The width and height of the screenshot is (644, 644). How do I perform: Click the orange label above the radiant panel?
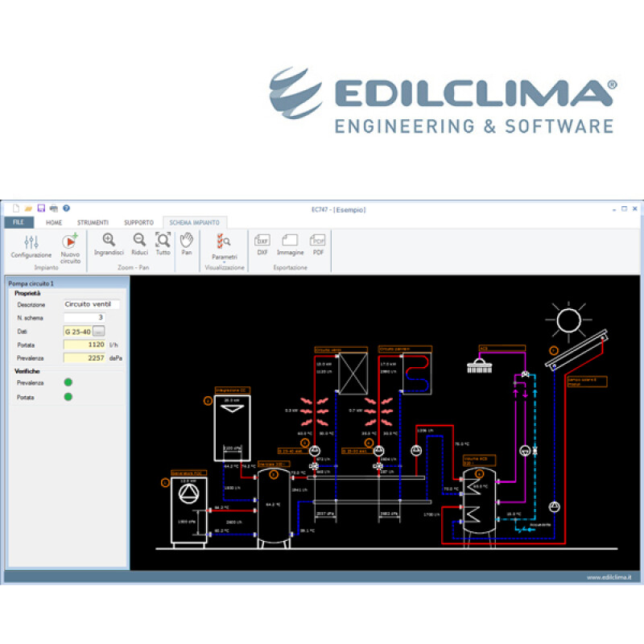pyautogui.click(x=405, y=349)
